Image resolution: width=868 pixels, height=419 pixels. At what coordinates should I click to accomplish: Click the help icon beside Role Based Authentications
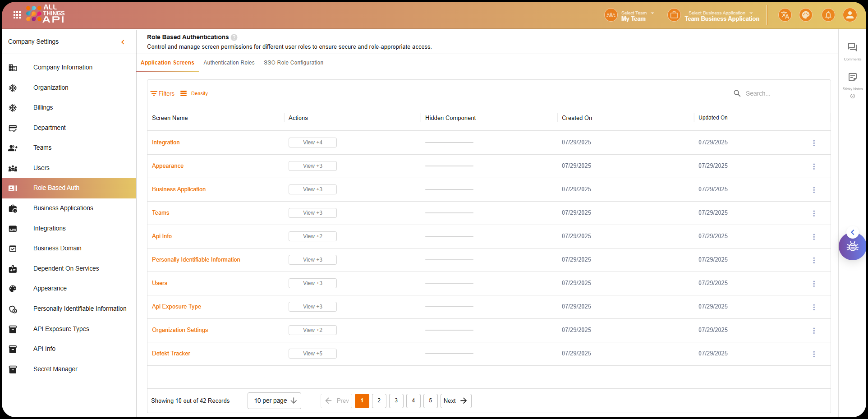234,37
